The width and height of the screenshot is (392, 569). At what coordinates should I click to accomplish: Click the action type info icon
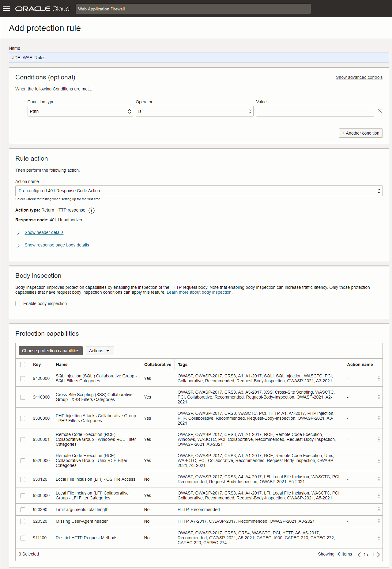click(92, 210)
